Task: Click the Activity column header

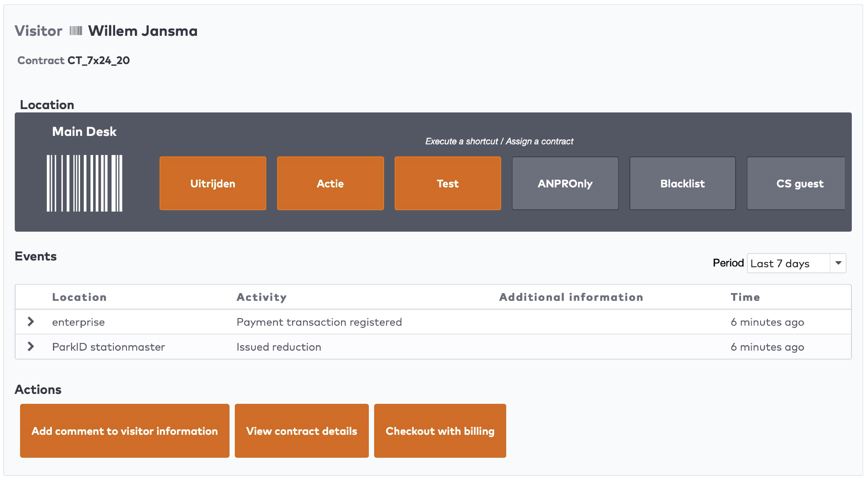Action: pyautogui.click(x=261, y=297)
